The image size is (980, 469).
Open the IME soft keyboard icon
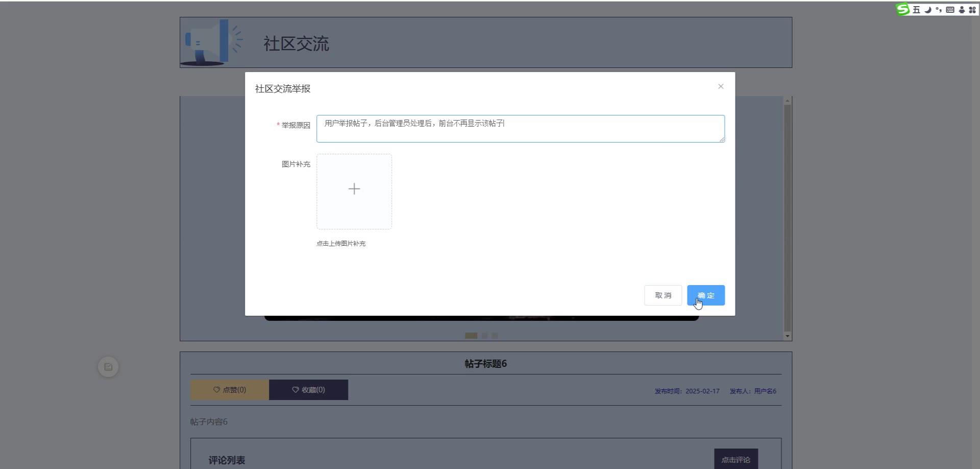950,10
